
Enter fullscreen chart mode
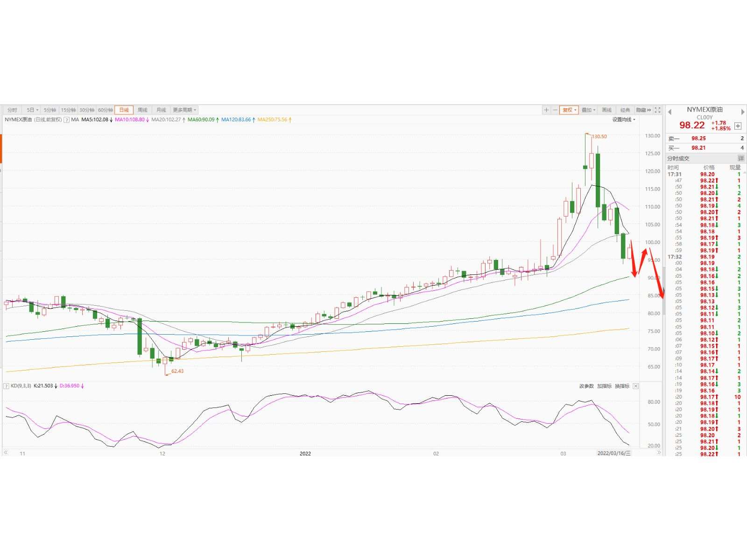(x=657, y=110)
